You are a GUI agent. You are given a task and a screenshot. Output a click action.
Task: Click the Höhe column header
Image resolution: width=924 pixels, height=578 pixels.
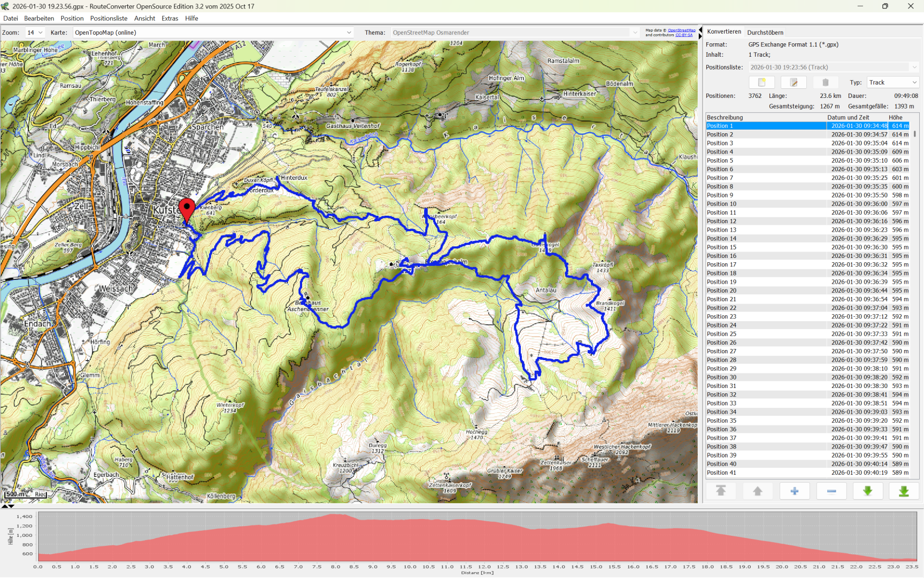pyautogui.click(x=896, y=117)
